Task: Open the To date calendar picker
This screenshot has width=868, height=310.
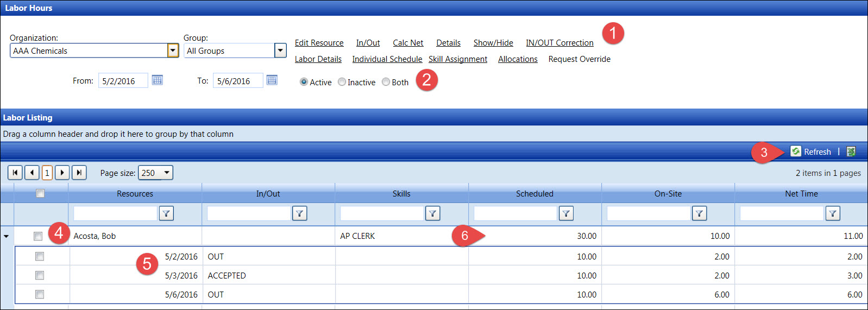Action: point(272,80)
